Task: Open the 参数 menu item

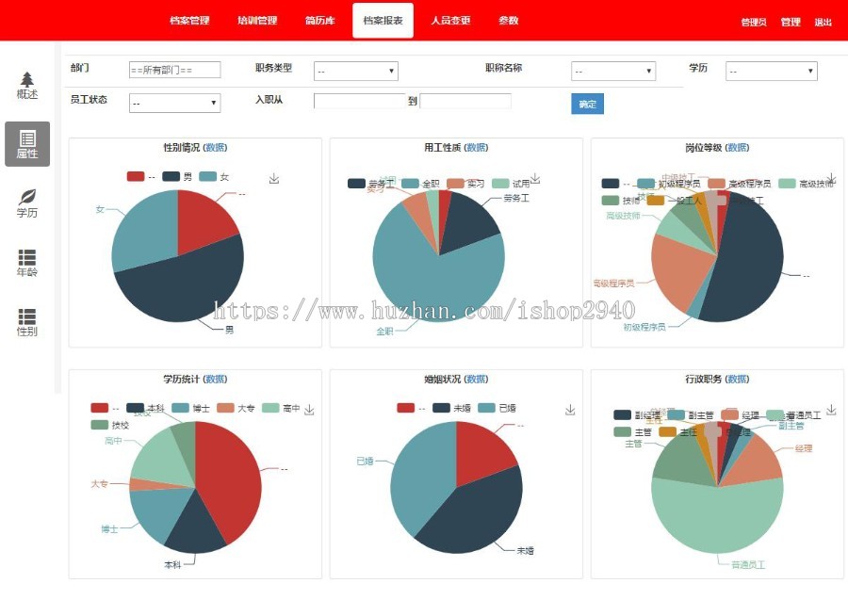Action: pyautogui.click(x=509, y=21)
